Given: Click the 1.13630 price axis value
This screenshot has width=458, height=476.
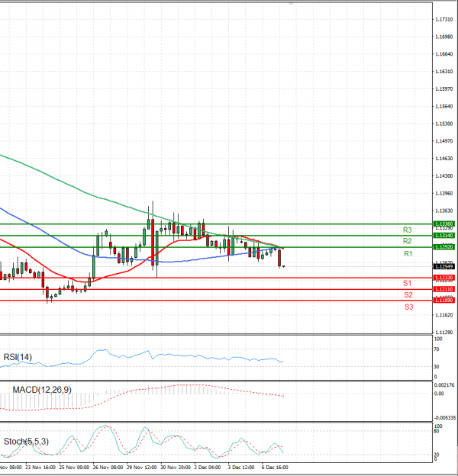Looking at the screenshot, I should point(444,211).
